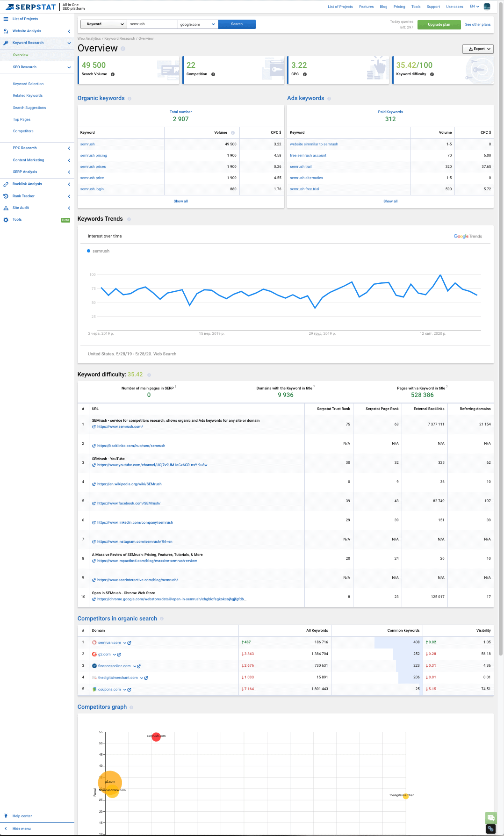
Task: Click the red semrush.com bubble in graph
Action: 156,736
